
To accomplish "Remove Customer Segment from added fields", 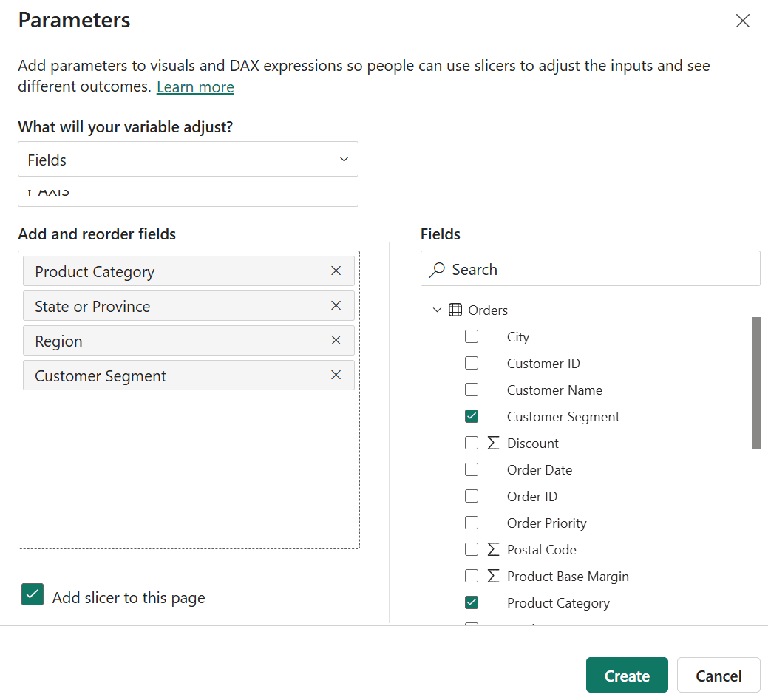I will pos(336,376).
